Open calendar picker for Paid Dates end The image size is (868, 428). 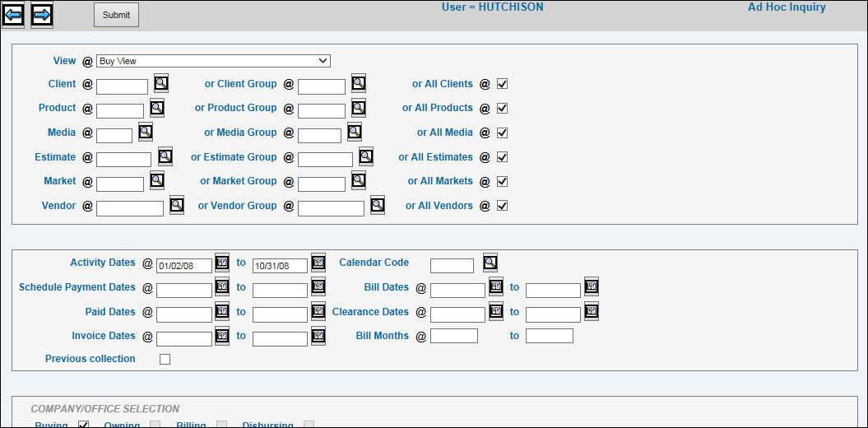click(x=318, y=311)
